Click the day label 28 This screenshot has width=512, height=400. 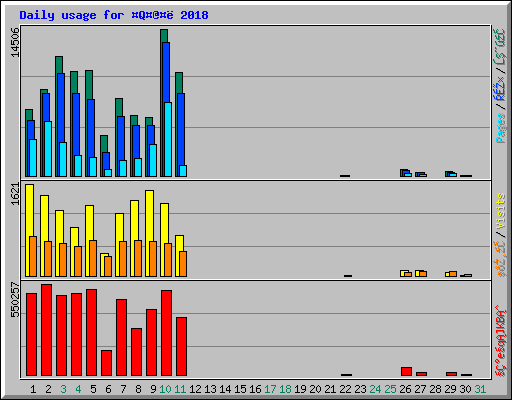[x=435, y=389]
